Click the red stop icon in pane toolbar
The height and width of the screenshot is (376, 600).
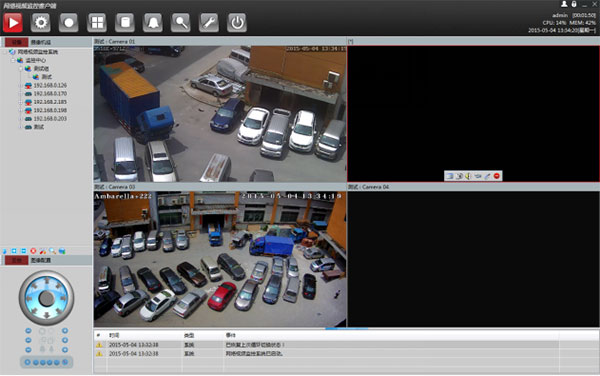[x=497, y=176]
